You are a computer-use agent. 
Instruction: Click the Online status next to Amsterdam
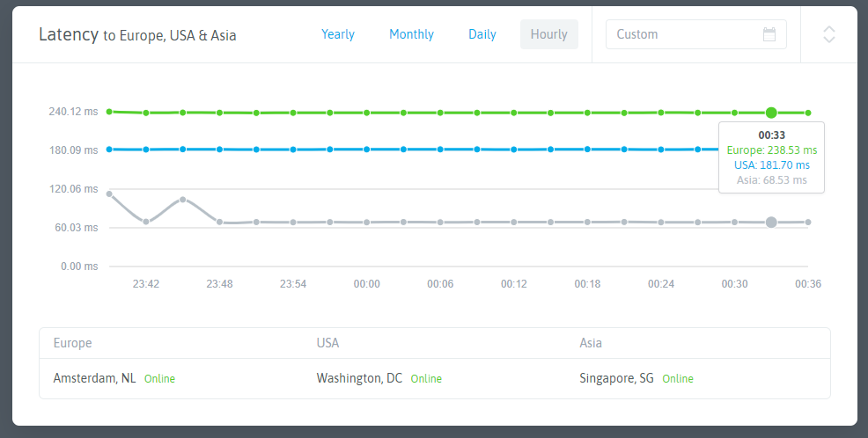coord(159,379)
